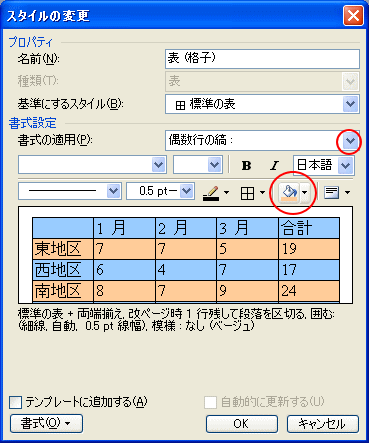Click the cell alignment icon
The width and height of the screenshot is (369, 443).
click(331, 192)
